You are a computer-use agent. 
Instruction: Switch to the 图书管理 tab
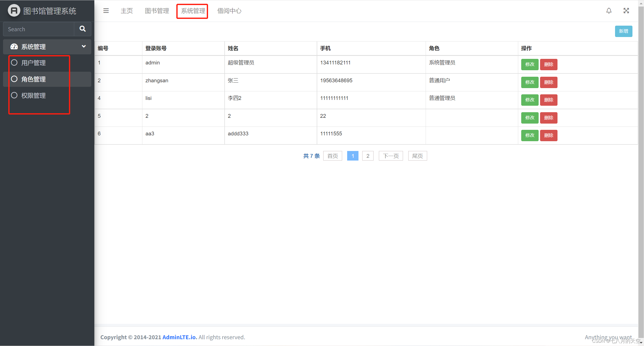[157, 11]
